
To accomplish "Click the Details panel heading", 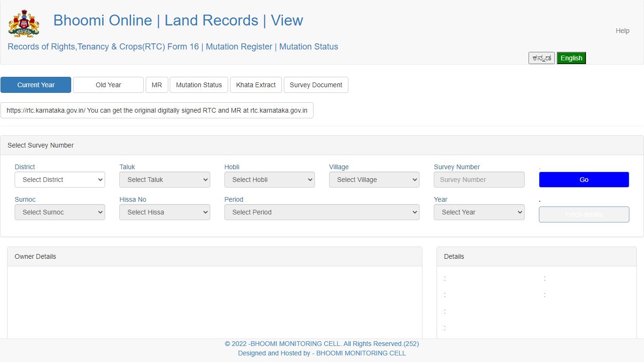I will (454, 256).
